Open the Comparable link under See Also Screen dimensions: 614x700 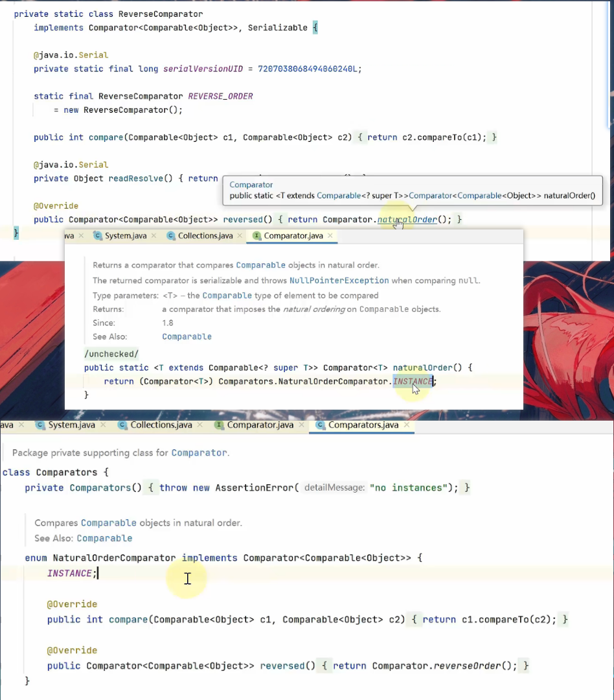pos(187,336)
